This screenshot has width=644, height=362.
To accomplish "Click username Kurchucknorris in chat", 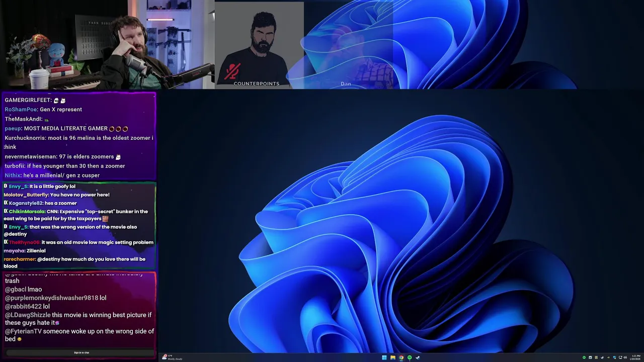I will 25,138.
